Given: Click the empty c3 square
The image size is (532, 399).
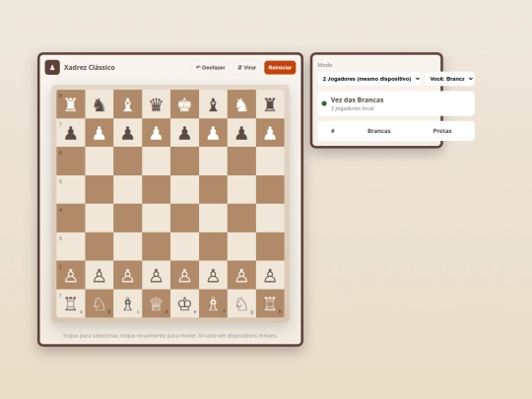Looking at the screenshot, I should pyautogui.click(x=127, y=246).
